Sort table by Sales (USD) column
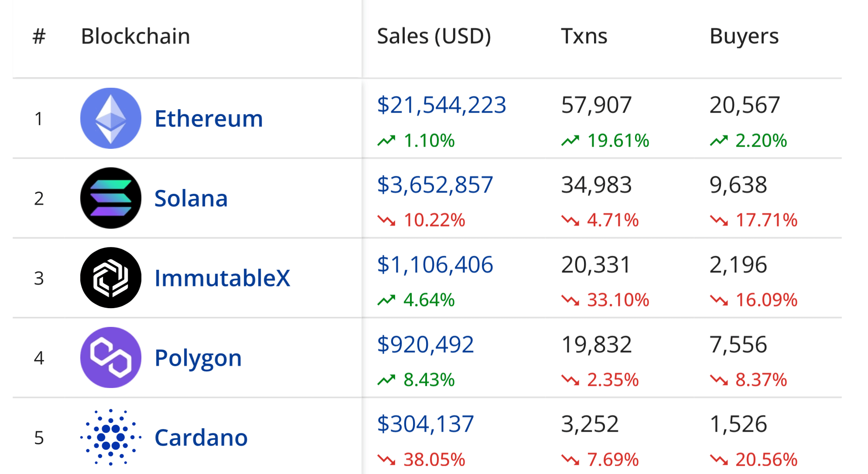Screen dimensions: 868x474 coord(434,36)
